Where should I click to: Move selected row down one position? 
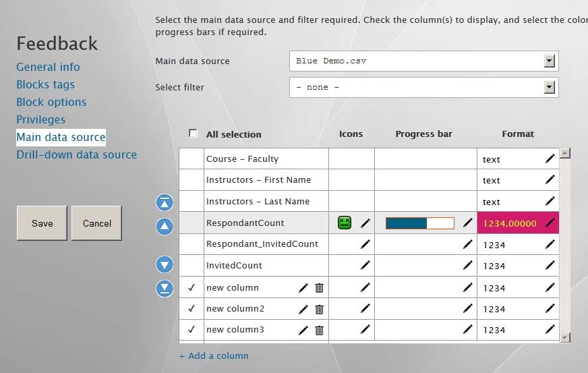click(x=165, y=264)
